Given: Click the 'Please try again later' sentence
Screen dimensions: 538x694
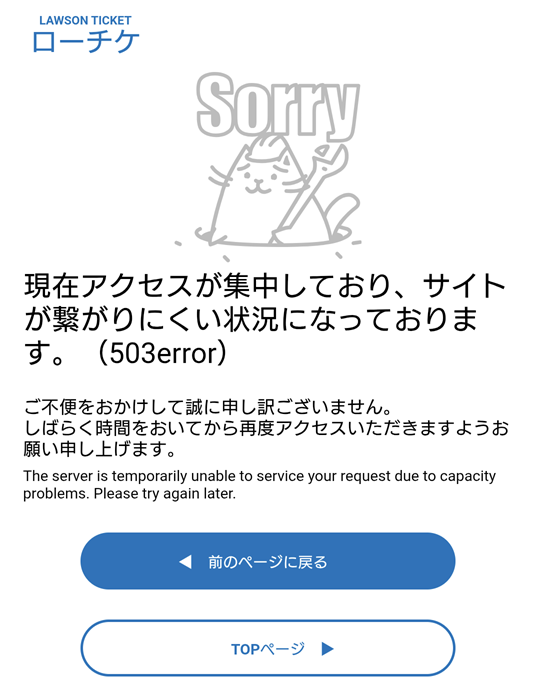Looking at the screenshot, I should tap(165, 494).
